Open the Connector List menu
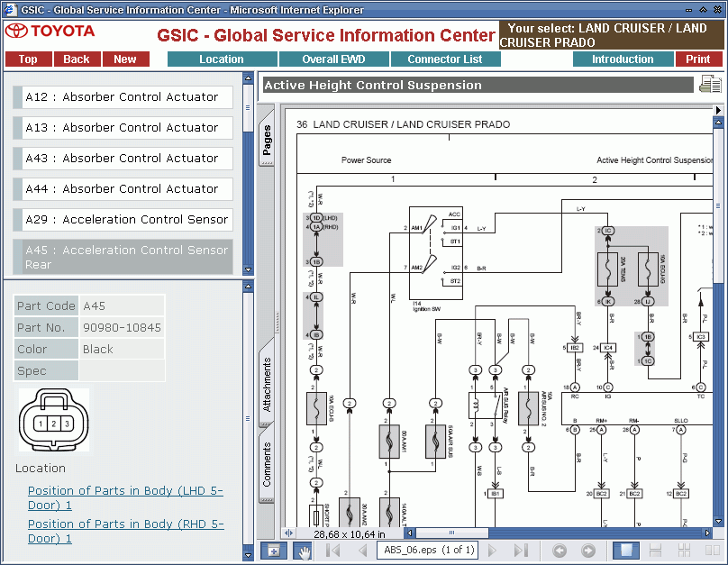Screen dimensions: 728x565 pos(445,59)
